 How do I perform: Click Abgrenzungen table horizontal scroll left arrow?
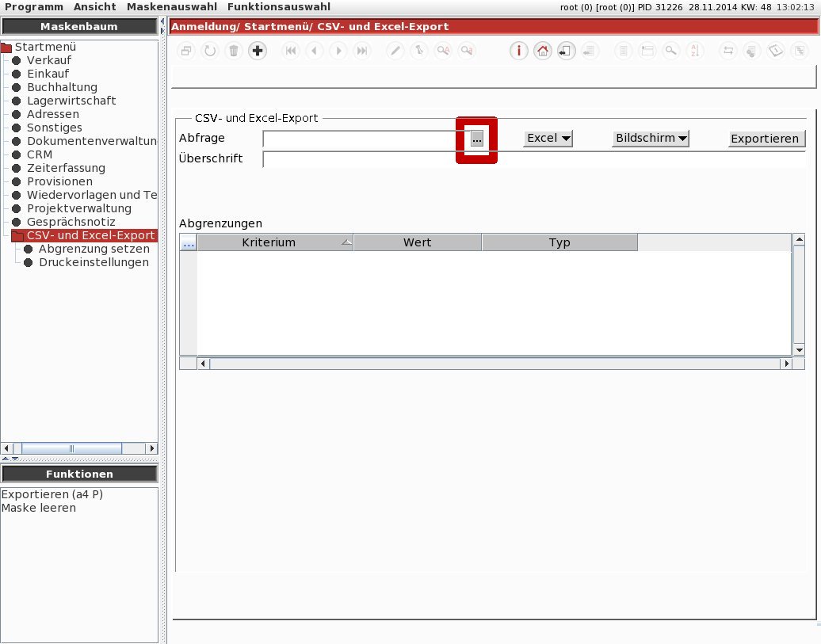[x=203, y=364]
